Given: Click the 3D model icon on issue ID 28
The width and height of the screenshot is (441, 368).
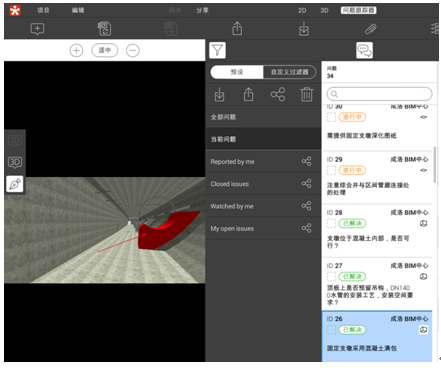Looking at the screenshot, I should [x=424, y=224].
